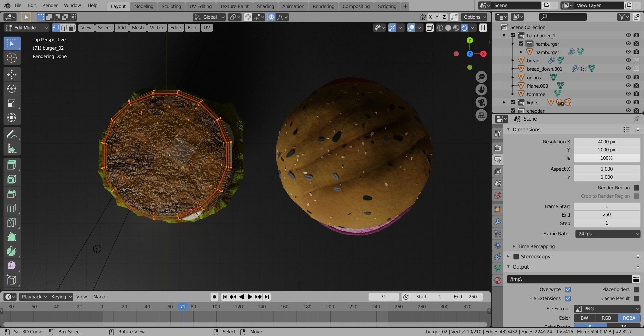Open Playback dropdown in timeline
The width and height of the screenshot is (644, 336).
(34, 297)
